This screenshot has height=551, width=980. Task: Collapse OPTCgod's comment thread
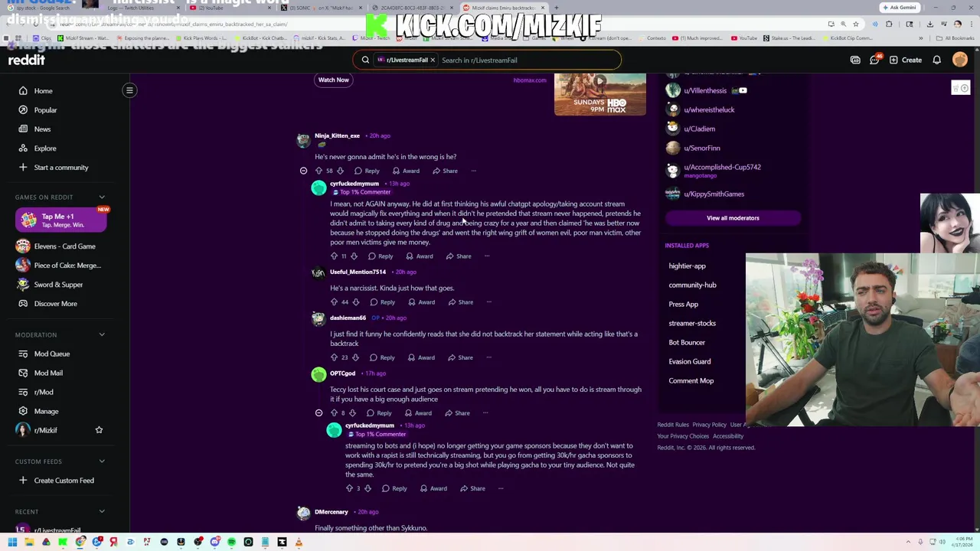[x=318, y=413]
